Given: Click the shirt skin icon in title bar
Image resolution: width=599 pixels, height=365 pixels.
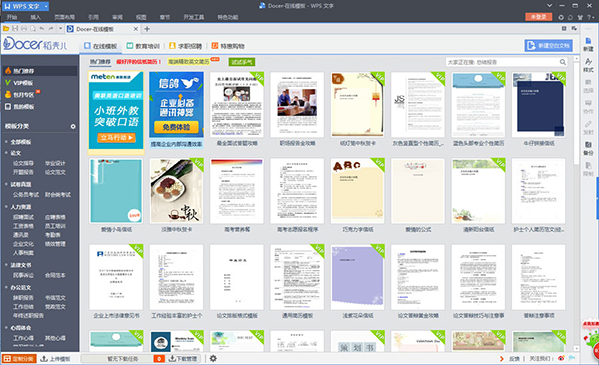Looking at the screenshot, I should [580, 17].
